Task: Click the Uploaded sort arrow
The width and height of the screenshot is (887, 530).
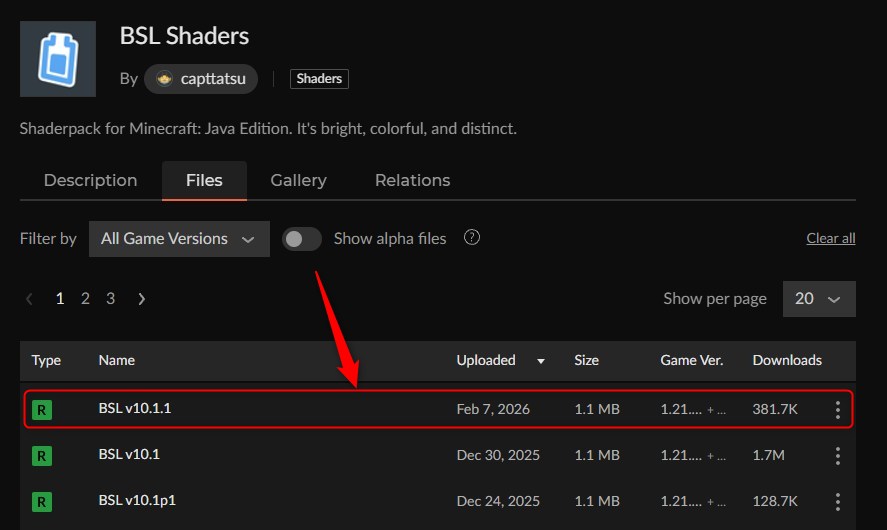Action: [x=541, y=361]
